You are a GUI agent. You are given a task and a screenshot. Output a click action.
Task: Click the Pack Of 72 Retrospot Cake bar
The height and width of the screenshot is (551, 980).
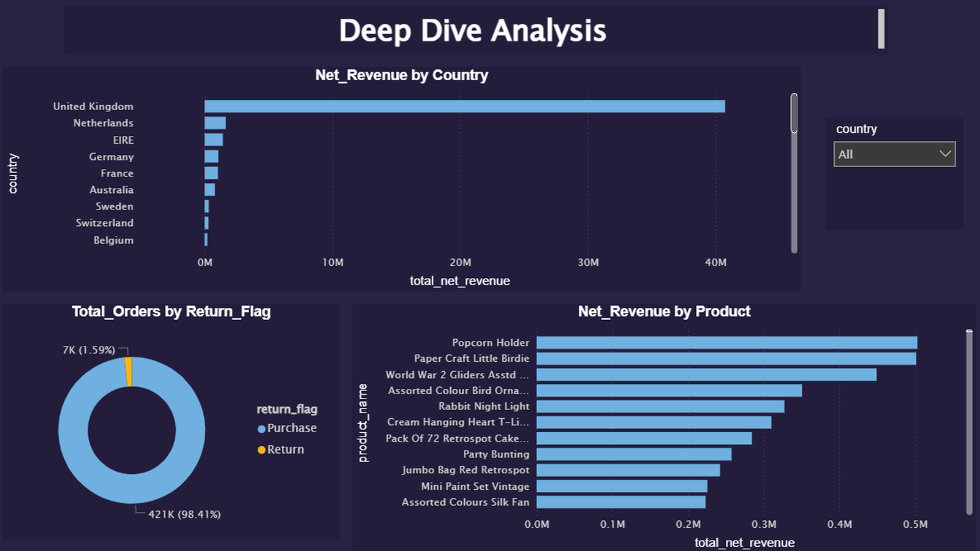pos(644,438)
